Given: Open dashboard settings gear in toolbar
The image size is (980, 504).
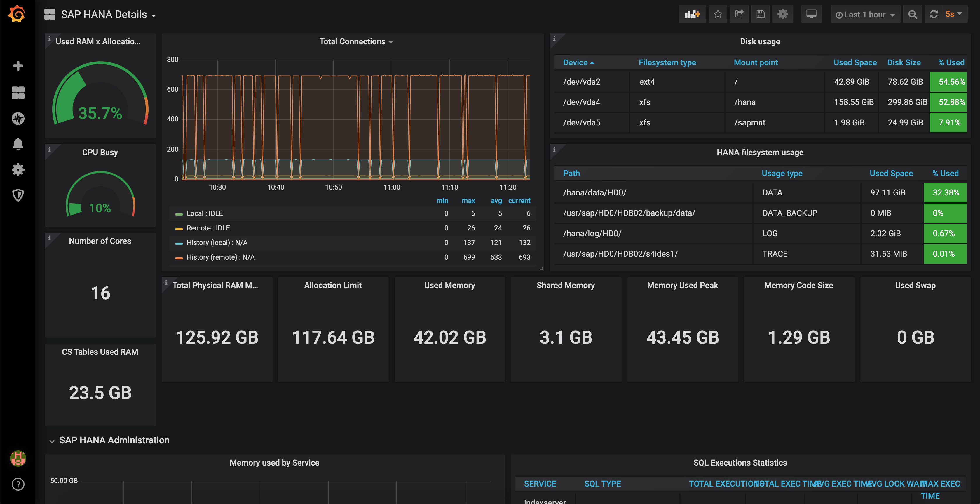Looking at the screenshot, I should click(782, 15).
